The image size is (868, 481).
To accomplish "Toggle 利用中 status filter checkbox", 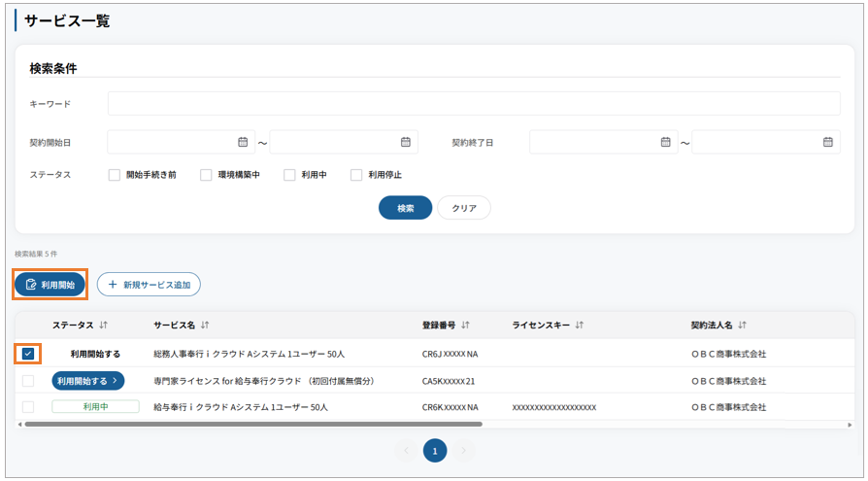I will click(289, 175).
